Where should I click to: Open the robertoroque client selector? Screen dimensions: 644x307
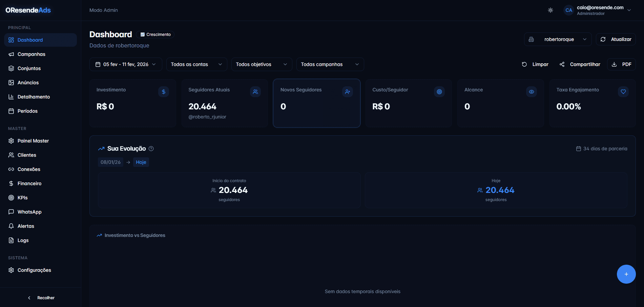tap(558, 39)
